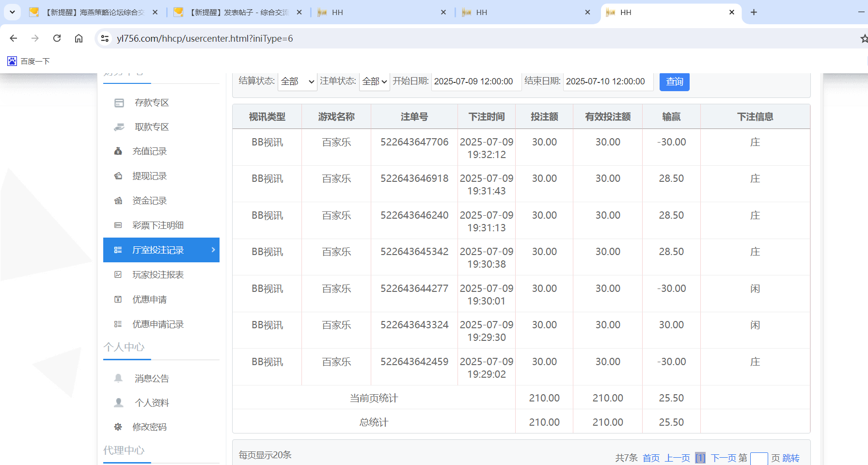Click the 首页 first page link

point(651,457)
